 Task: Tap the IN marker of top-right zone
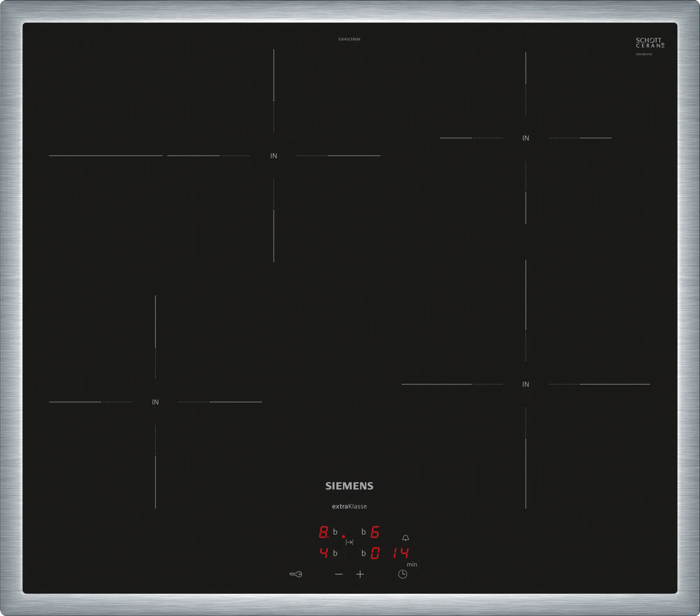(x=526, y=138)
